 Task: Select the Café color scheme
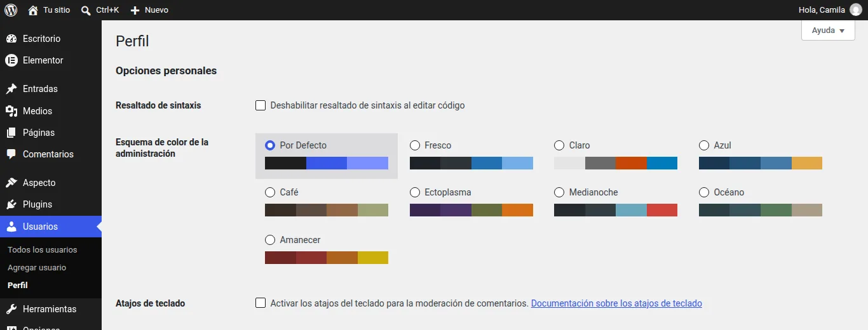pyautogui.click(x=270, y=192)
